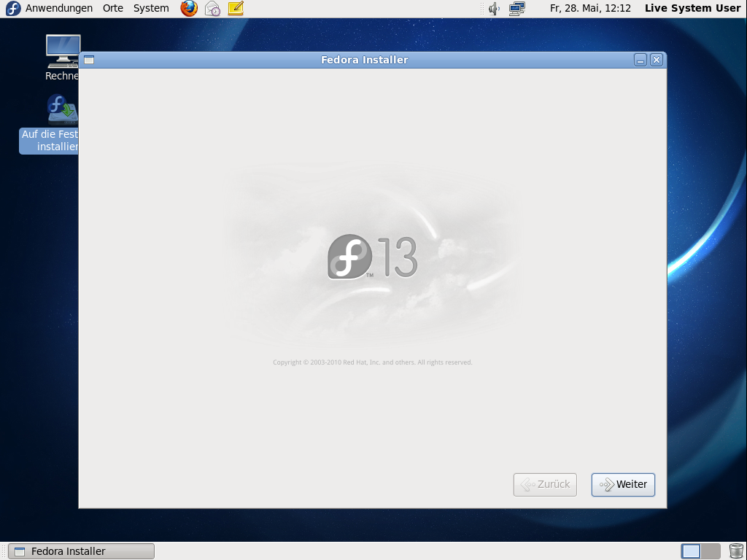The height and width of the screenshot is (560, 747).
Task: Click the Fedora Installer taskbar entry
Action: coord(82,551)
